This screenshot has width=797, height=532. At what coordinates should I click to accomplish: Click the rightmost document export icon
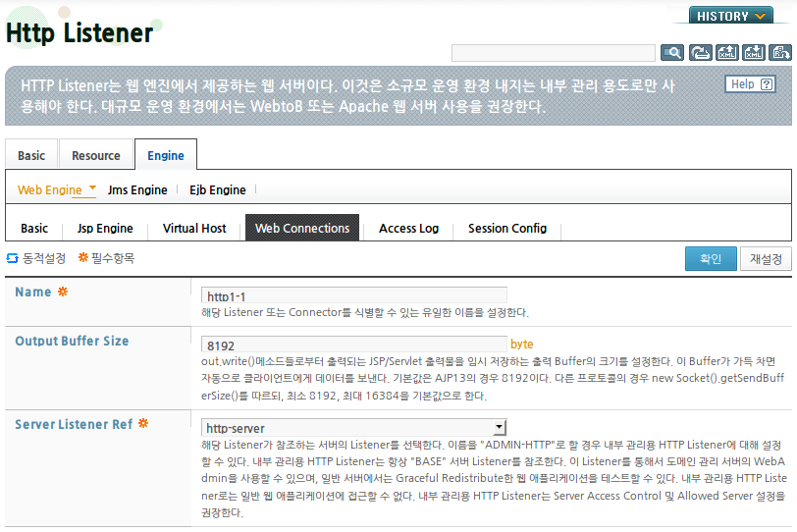[779, 52]
